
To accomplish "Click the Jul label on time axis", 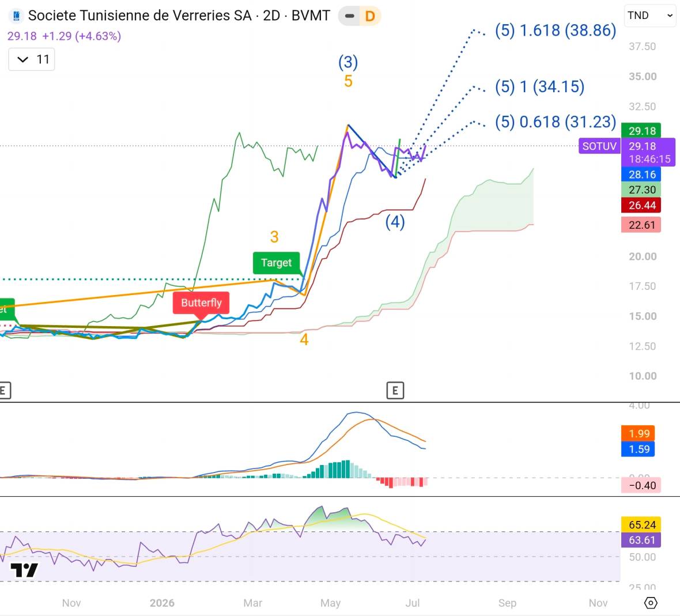I will click(x=413, y=603).
